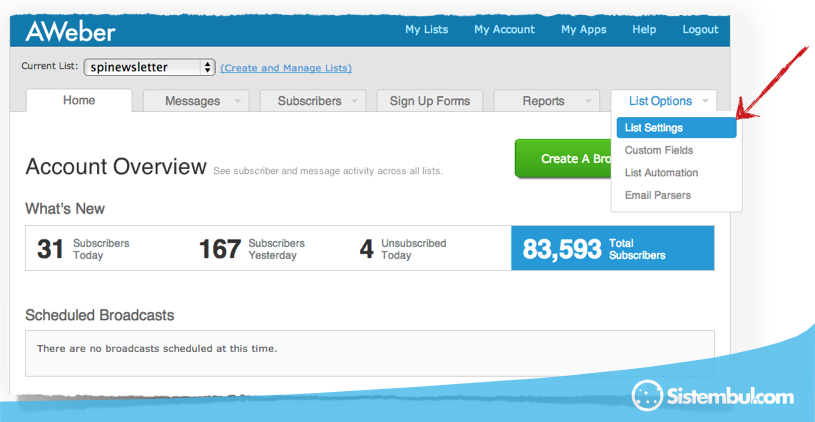Switch to the Home tab
The height and width of the screenshot is (422, 815).
tap(79, 100)
